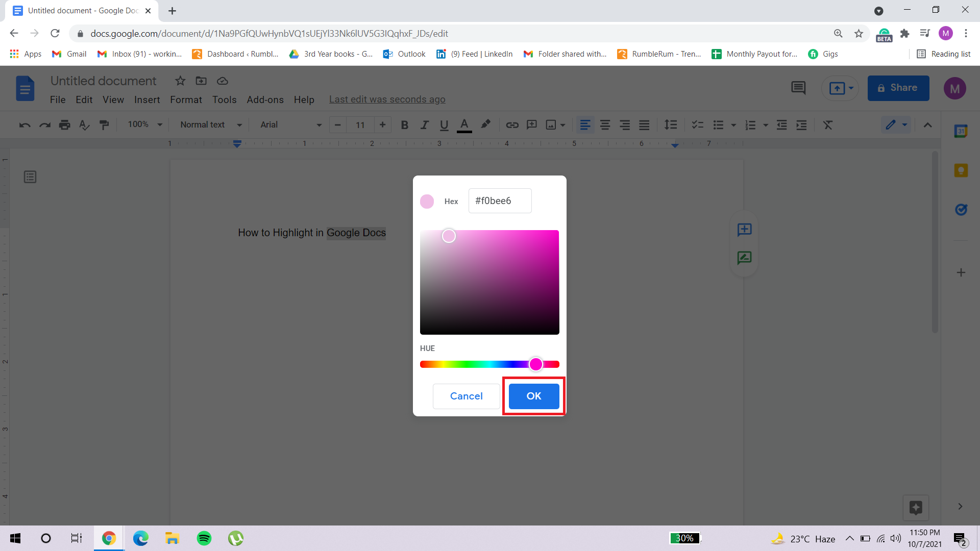Click the Share button
980x551 pixels.
pos(898,88)
